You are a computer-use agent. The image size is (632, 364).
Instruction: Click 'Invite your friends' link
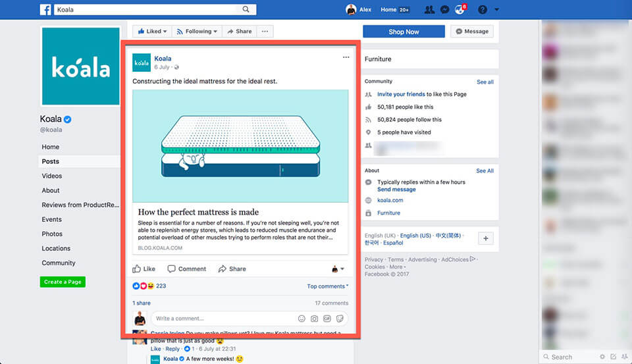[401, 94]
